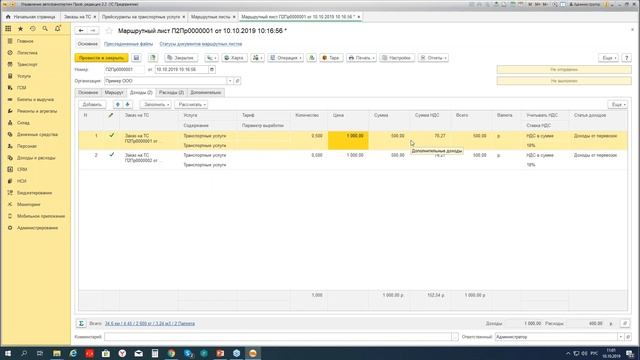This screenshot has width=640, height=360.
Task: Open CRM section in sidebar
Action: pos(22,169)
